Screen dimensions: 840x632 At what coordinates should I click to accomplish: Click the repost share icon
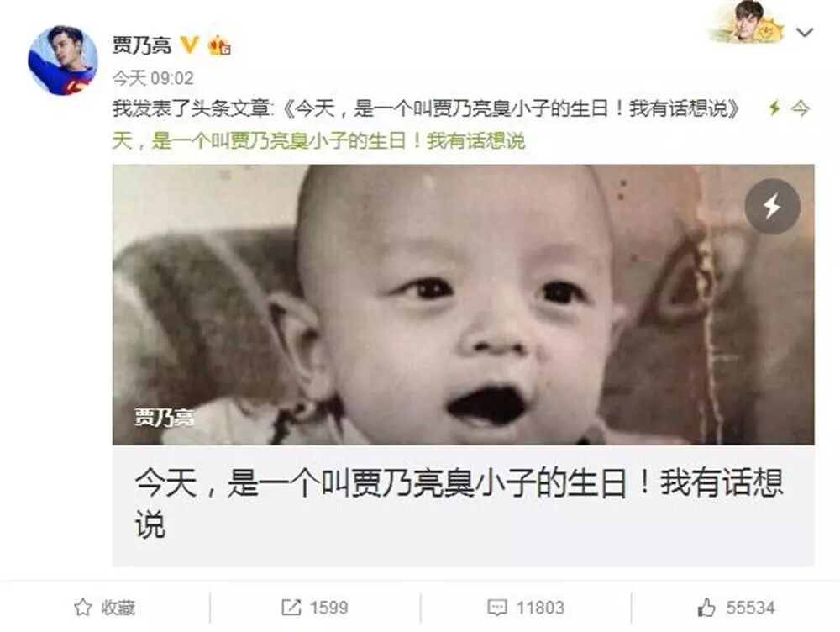pyautogui.click(x=291, y=608)
